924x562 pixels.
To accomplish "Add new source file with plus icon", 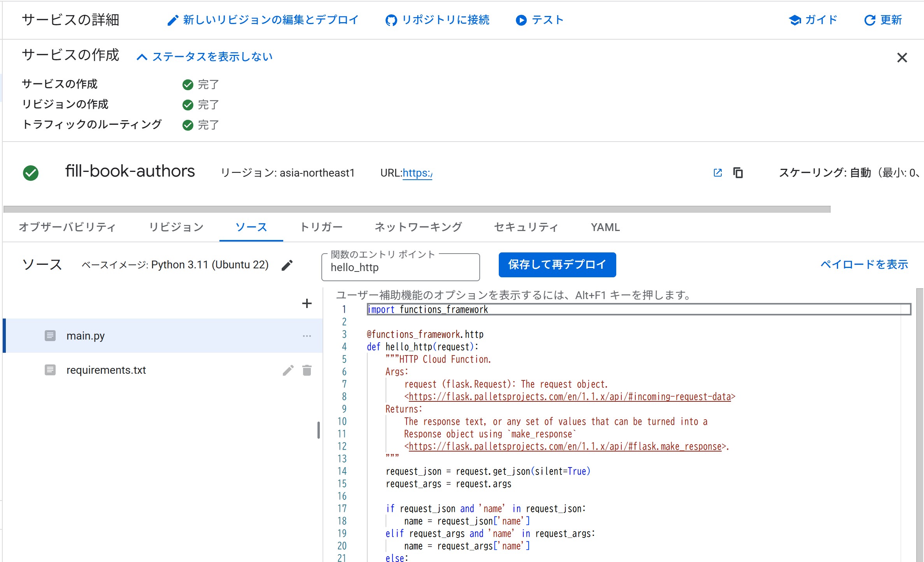I will 307,303.
